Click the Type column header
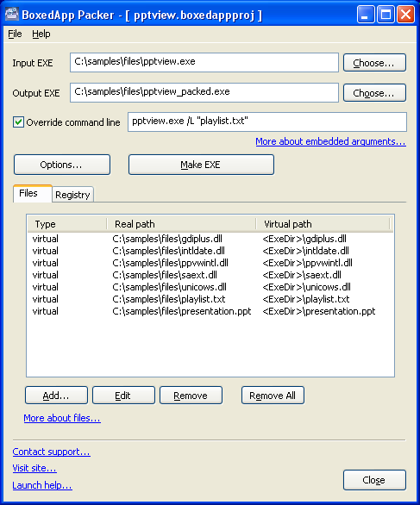The width and height of the screenshot is (420, 505). click(67, 224)
